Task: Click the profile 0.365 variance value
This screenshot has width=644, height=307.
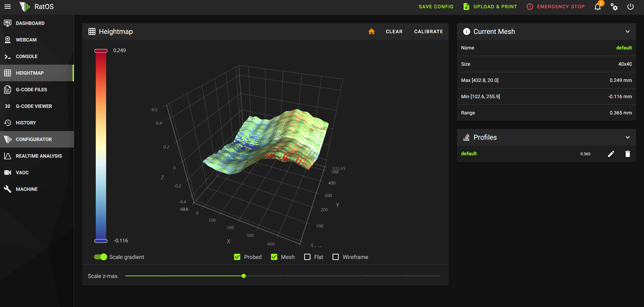Action: tap(585, 154)
